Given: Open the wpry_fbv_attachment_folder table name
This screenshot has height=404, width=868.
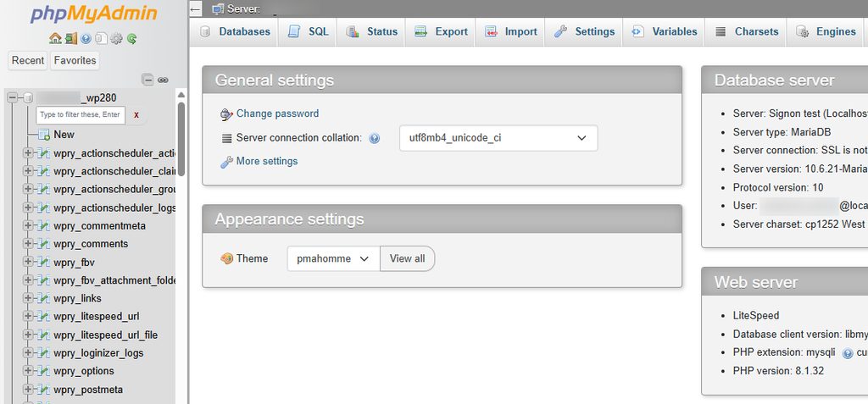Looking at the screenshot, I should (x=114, y=280).
